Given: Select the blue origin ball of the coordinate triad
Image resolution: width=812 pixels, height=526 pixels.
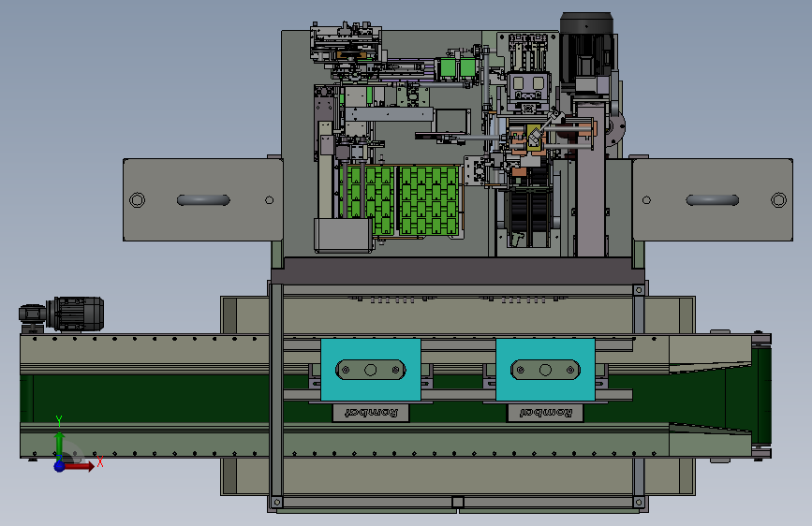Looking at the screenshot, I should pos(60,466).
